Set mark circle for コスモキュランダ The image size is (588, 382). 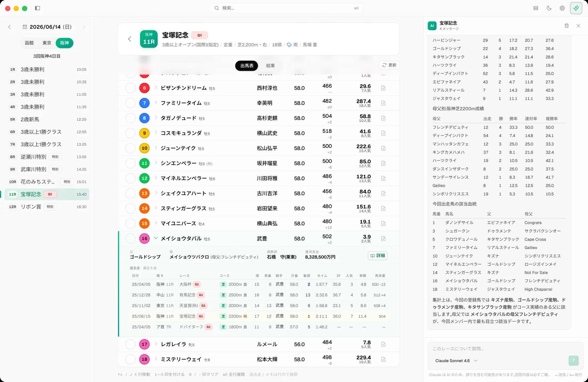point(130,133)
